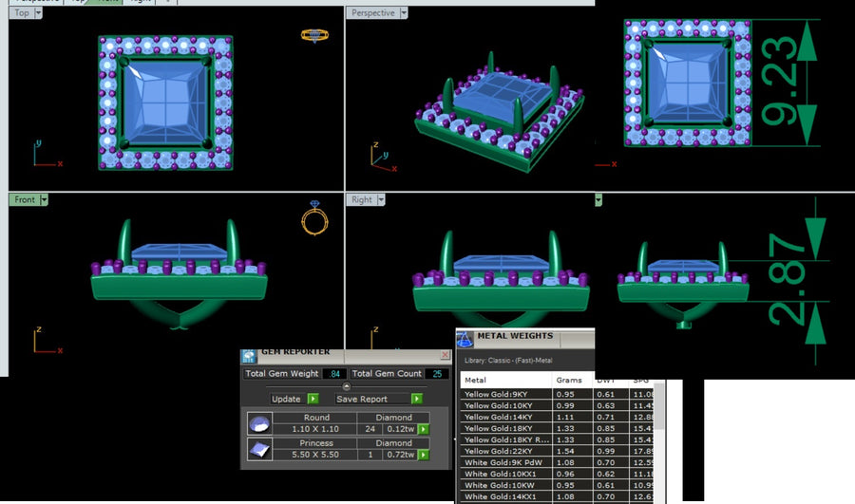The image size is (855, 504).
Task: Click green arrow next to Update
Action: 313,399
